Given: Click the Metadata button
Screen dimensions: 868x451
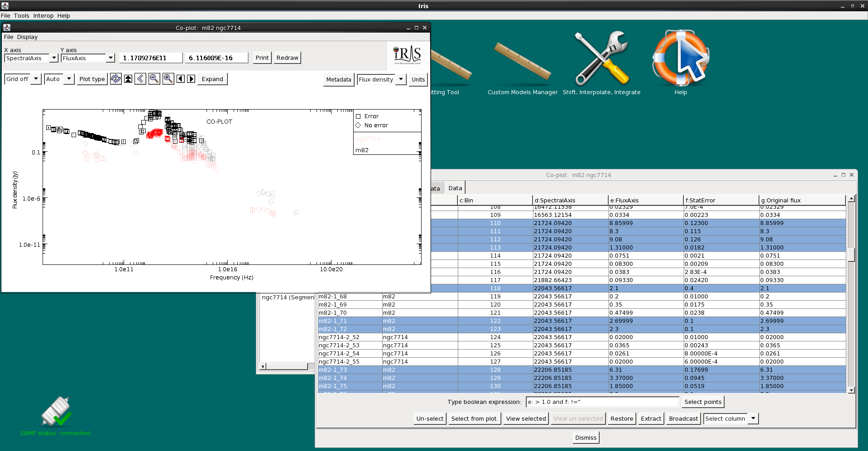Looking at the screenshot, I should pyautogui.click(x=339, y=79).
